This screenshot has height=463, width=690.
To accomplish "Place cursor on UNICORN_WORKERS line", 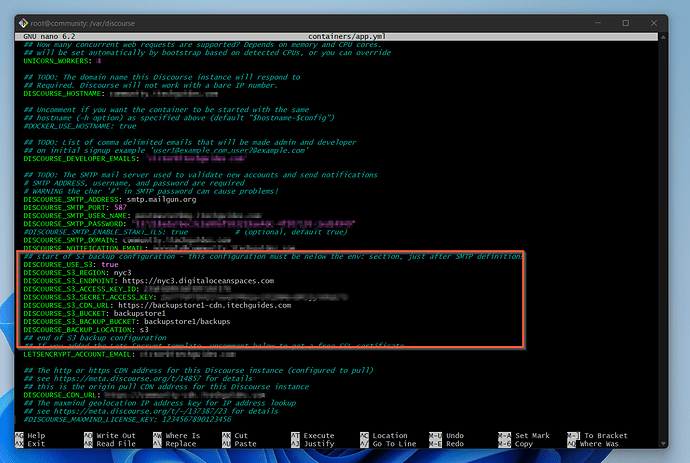I will coord(62,61).
